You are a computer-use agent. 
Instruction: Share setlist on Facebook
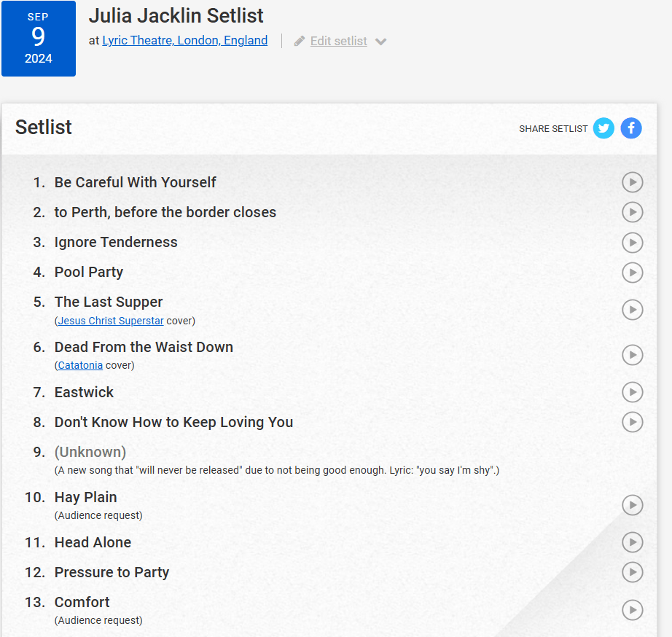tap(631, 128)
